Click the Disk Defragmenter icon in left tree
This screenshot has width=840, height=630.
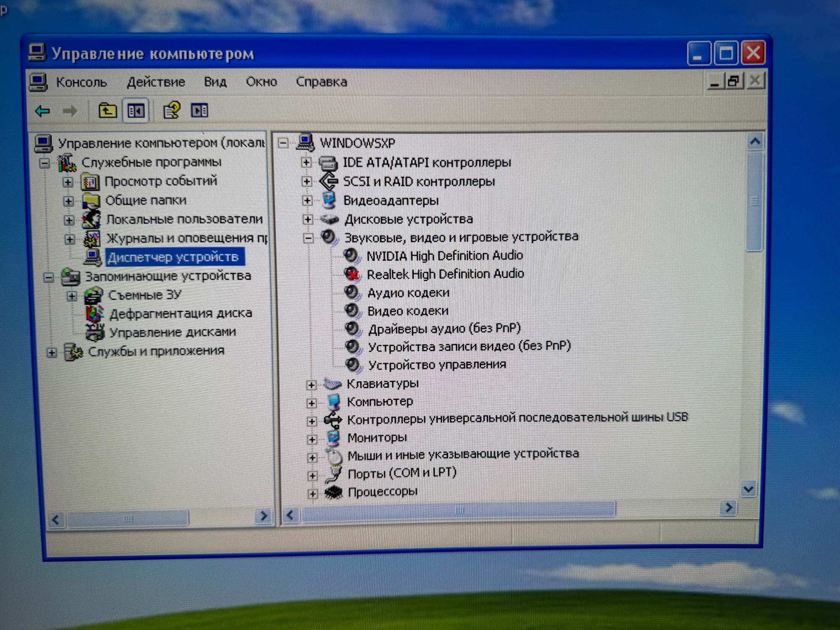[94, 313]
